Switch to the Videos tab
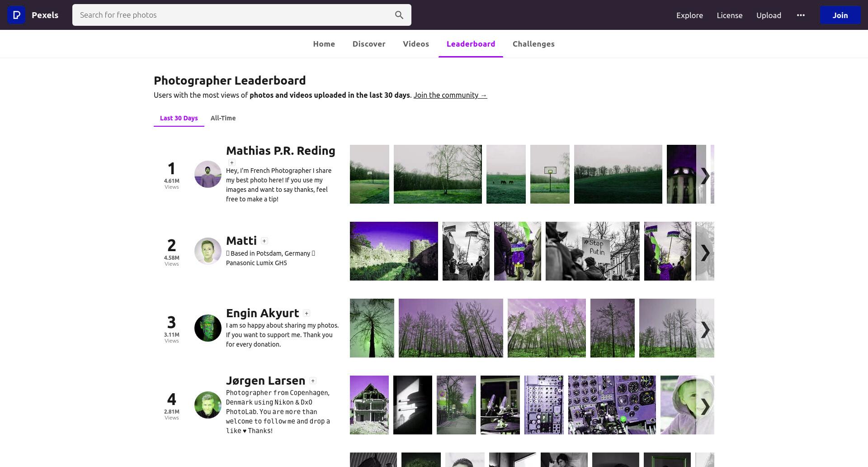The height and width of the screenshot is (467, 868). coord(416,44)
